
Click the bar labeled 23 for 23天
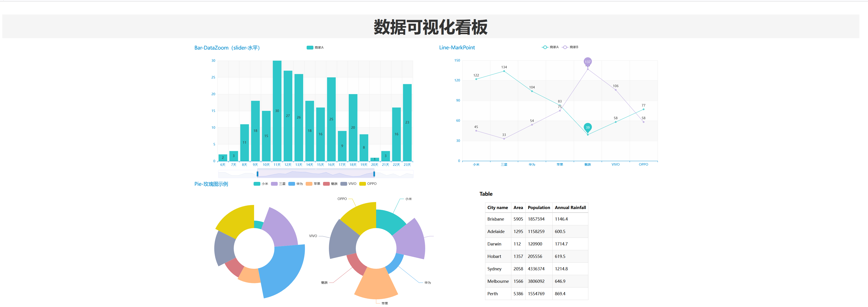point(407,122)
